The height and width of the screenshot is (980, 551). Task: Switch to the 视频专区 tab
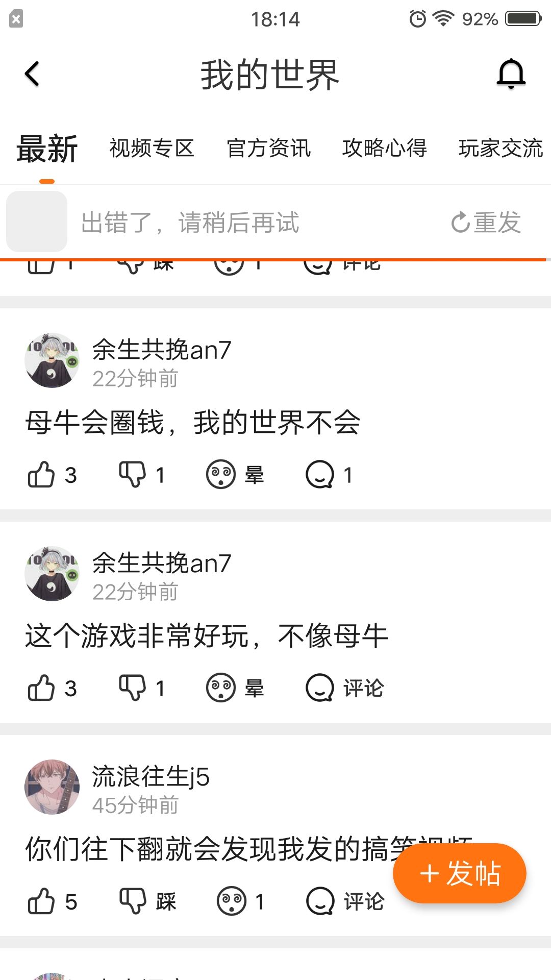pyautogui.click(x=152, y=149)
